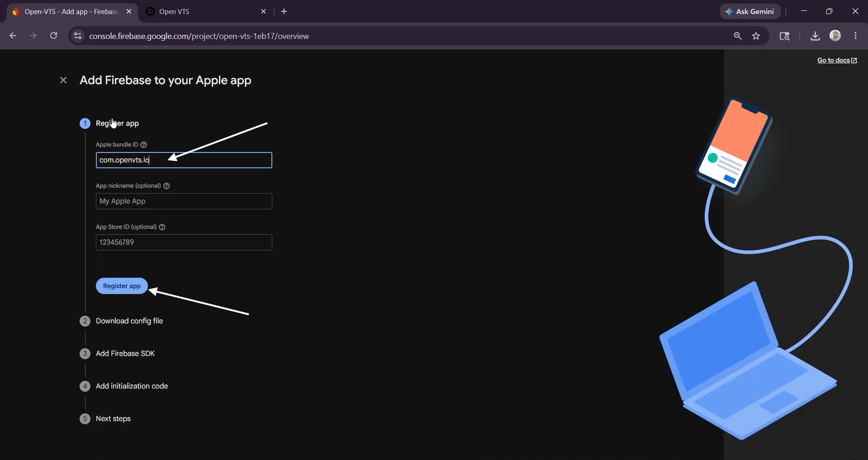This screenshot has width=868, height=460.
Task: Click the step 4 number circle
Action: pyautogui.click(x=85, y=386)
